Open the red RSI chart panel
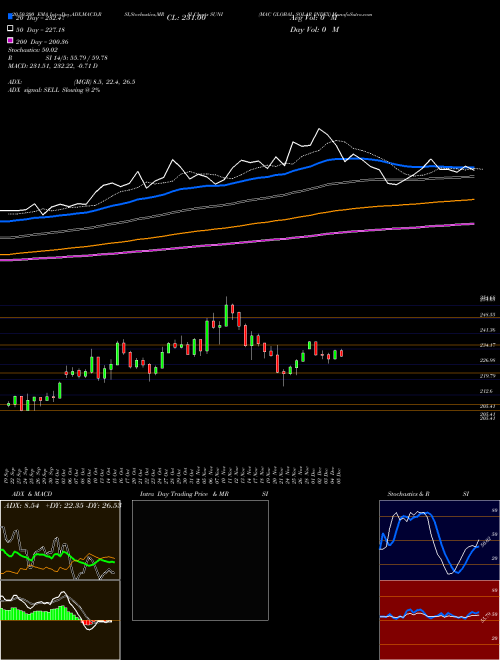Image resolution: width=500 pixels, height=660 pixels. (x=439, y=620)
